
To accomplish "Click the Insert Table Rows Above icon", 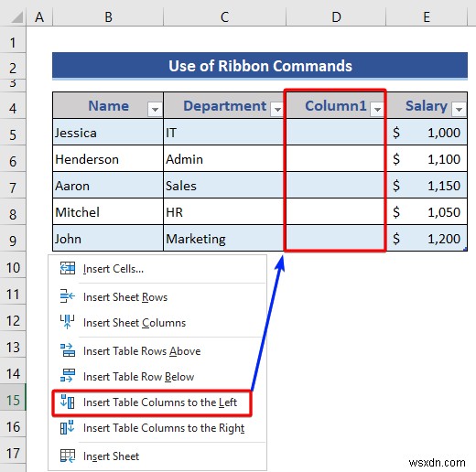I will 68,350.
